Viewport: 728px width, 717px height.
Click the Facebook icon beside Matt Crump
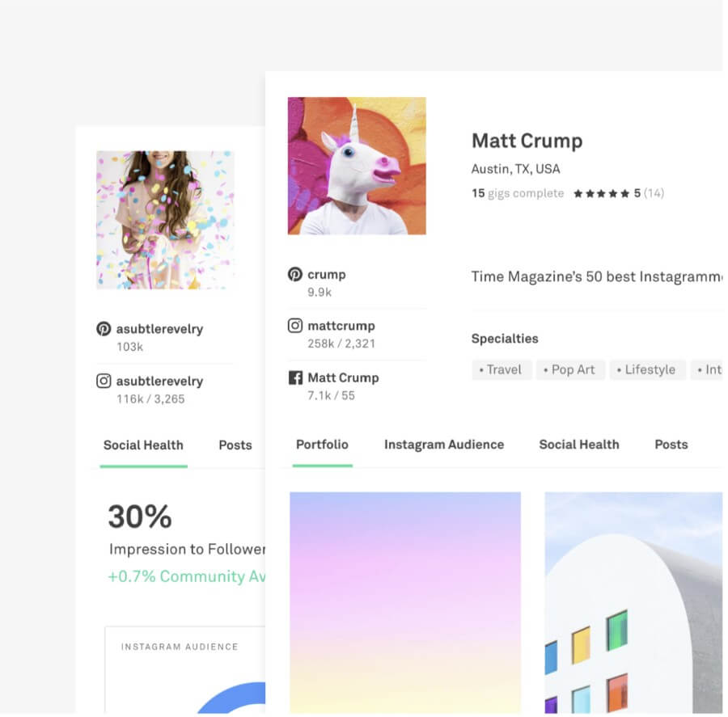click(x=295, y=377)
